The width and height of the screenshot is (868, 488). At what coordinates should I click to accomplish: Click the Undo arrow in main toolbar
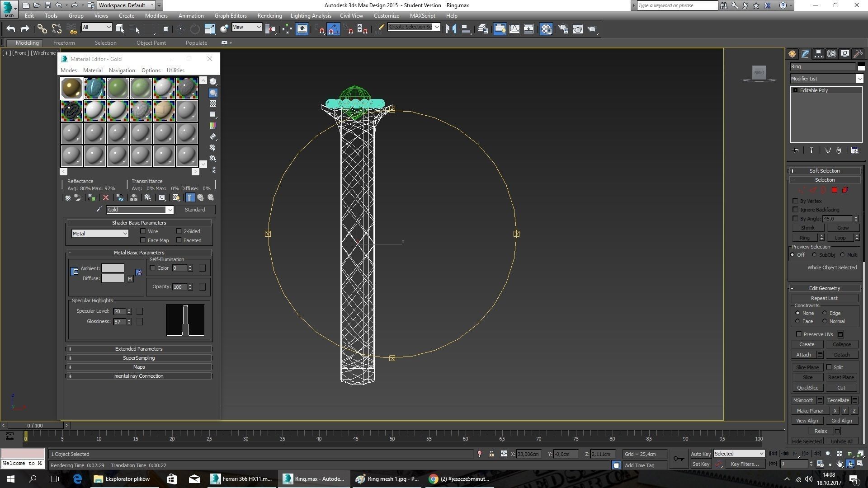point(10,29)
